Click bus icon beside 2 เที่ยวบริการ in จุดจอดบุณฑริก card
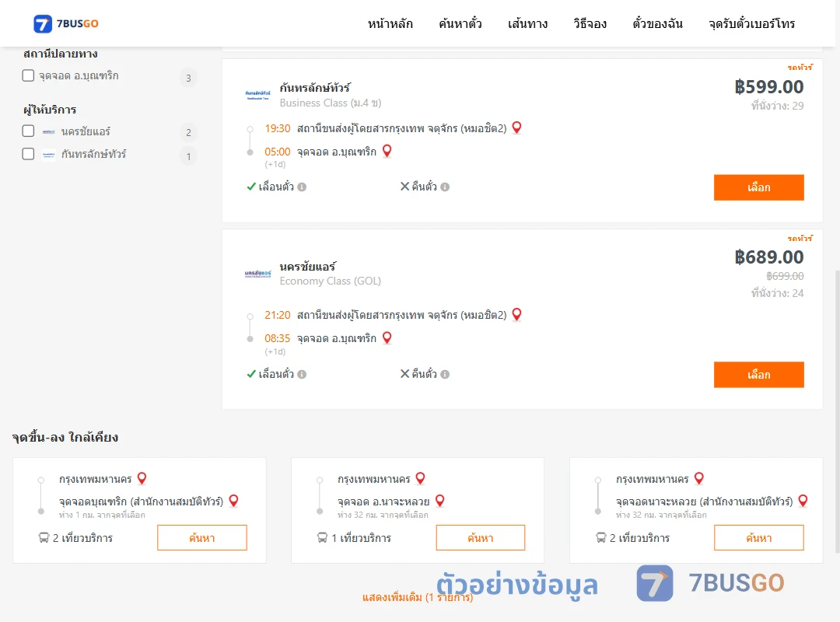Screen dimensions: 840x622 [44, 537]
